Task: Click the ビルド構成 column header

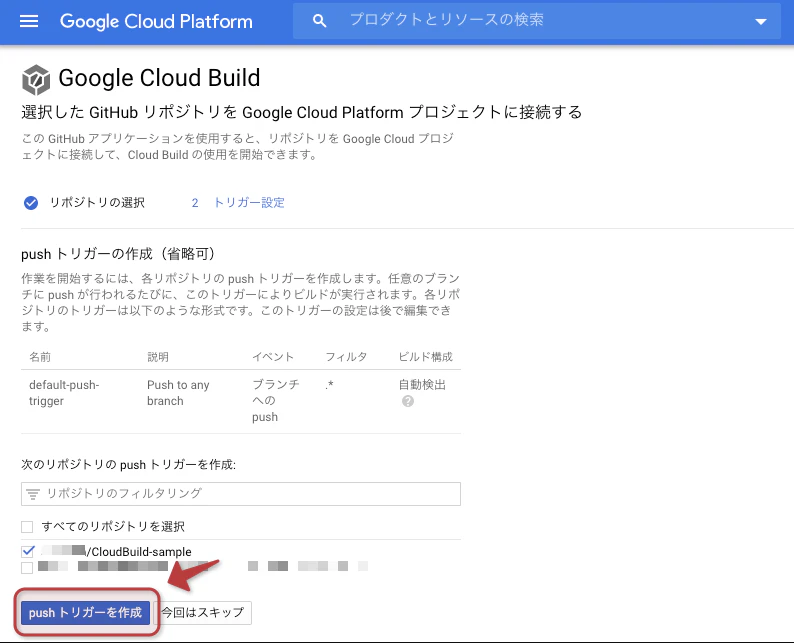Action: 425,357
